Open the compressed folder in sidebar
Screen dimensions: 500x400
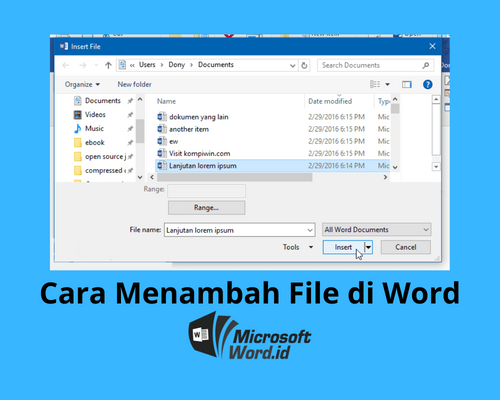pos(105,171)
